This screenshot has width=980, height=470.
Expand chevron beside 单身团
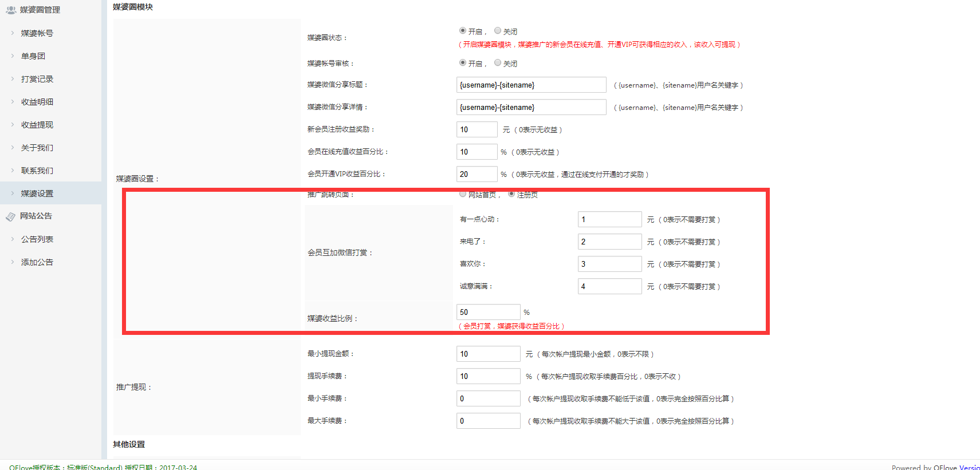[13, 56]
